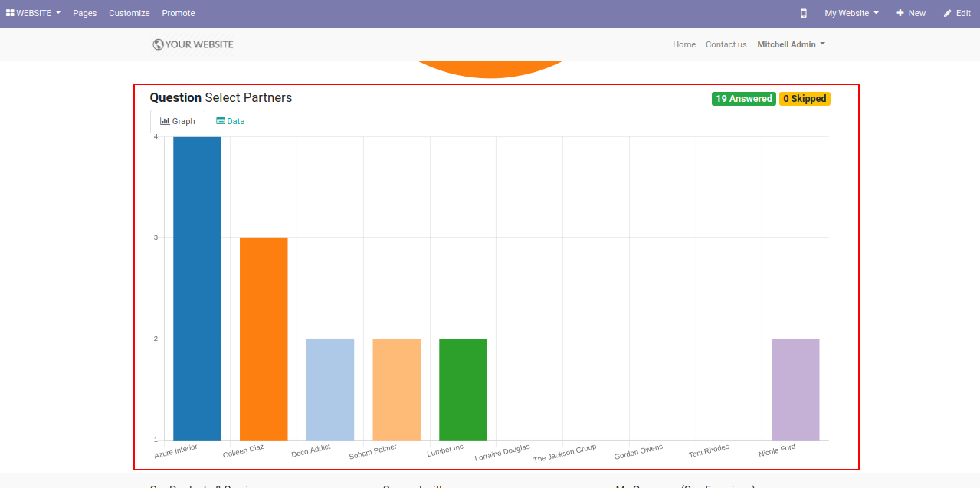Open the Pages menu
Screen dimensions: 980x488
click(x=85, y=13)
